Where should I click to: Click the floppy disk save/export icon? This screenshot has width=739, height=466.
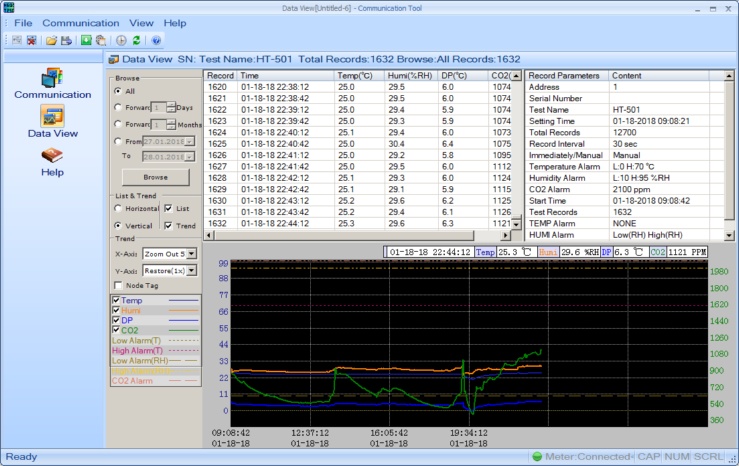click(x=66, y=41)
